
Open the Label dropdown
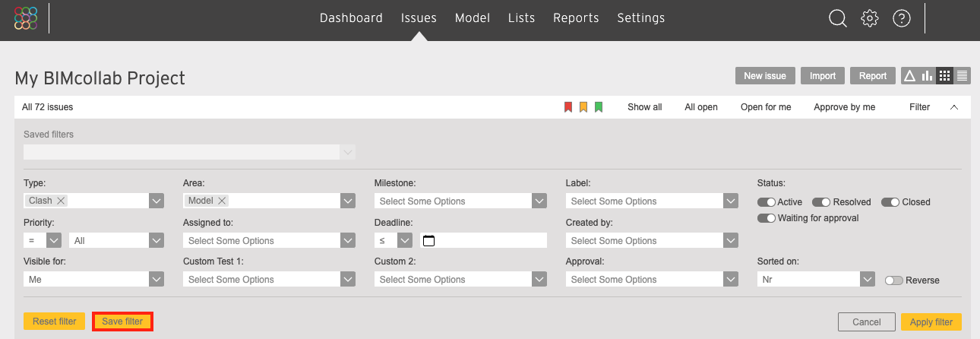[652, 201]
